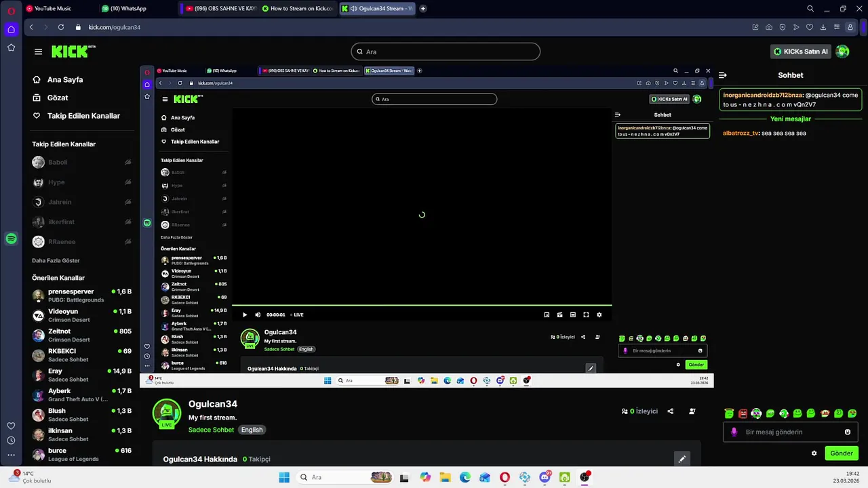Mute audio on Ogulcan34 Stream tab
This screenshot has width=868, height=488.
point(354,9)
